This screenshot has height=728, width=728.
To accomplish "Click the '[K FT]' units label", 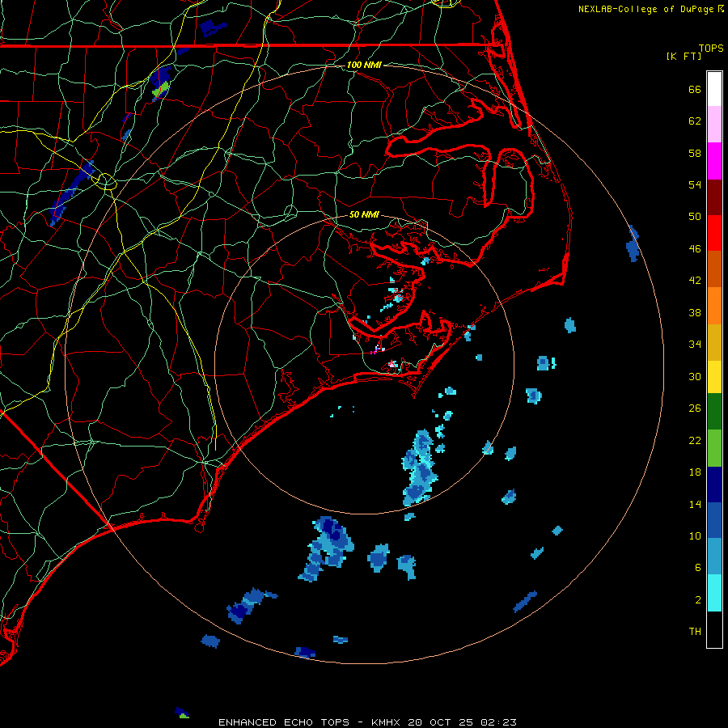I will pos(684,56).
